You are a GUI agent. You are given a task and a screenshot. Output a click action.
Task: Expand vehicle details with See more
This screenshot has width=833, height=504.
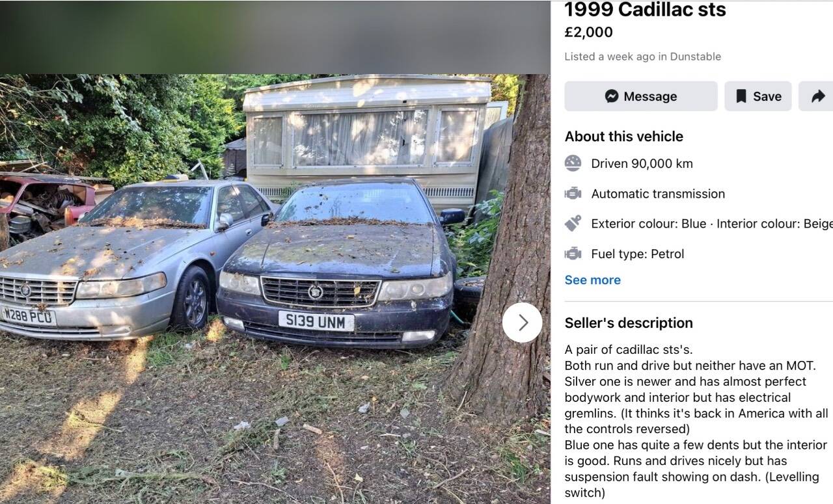click(x=593, y=280)
